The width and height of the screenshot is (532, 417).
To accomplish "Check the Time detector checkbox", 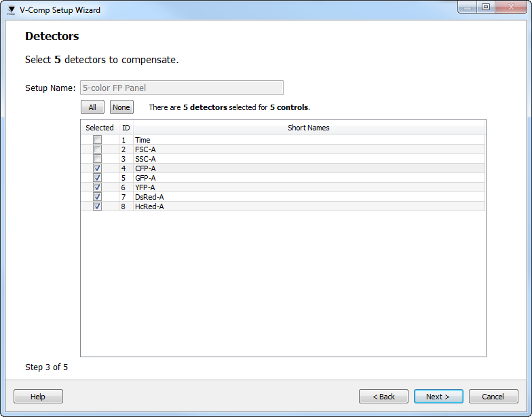I will click(x=98, y=140).
